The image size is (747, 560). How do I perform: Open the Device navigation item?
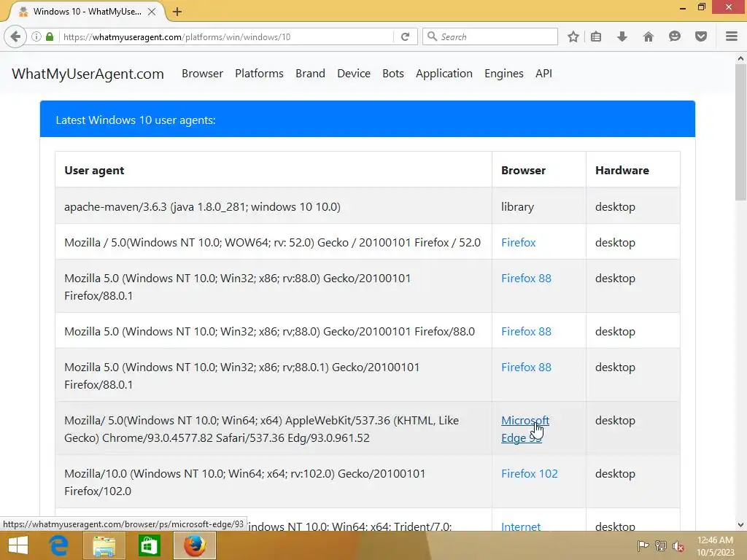point(354,74)
